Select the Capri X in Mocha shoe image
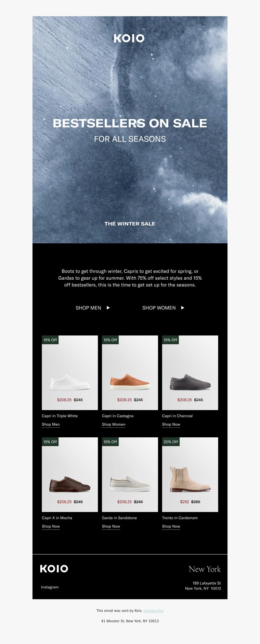Screen dimensions: 260x644 point(70,475)
